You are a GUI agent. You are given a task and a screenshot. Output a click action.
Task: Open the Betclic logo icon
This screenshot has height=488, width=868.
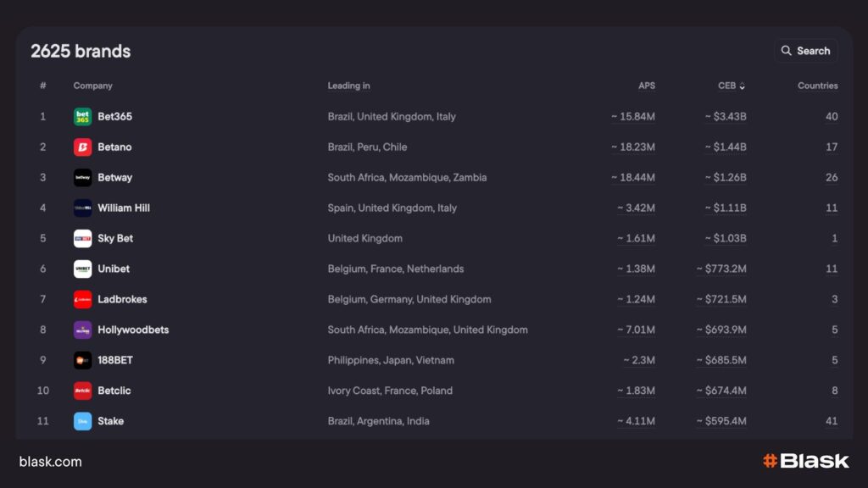tap(82, 391)
